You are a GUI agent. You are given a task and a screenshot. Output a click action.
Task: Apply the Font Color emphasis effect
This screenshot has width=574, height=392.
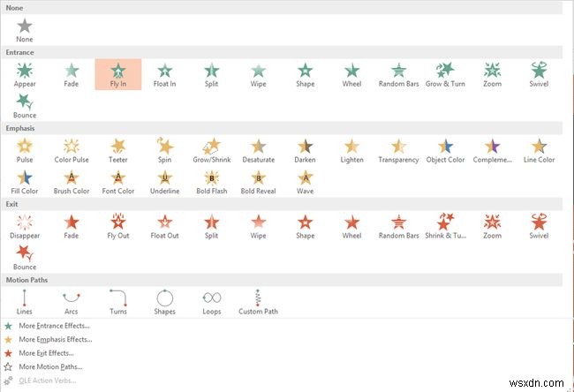[118, 182]
